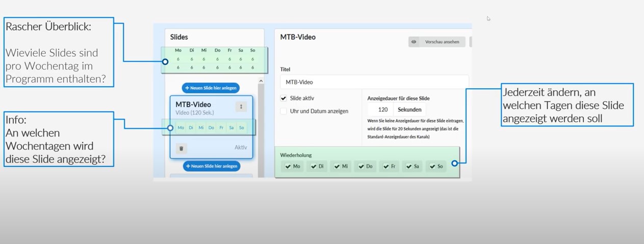The image size is (644, 244).
Task: Click the reorder arrows icon on MTB-Video slide
Action: [241, 107]
